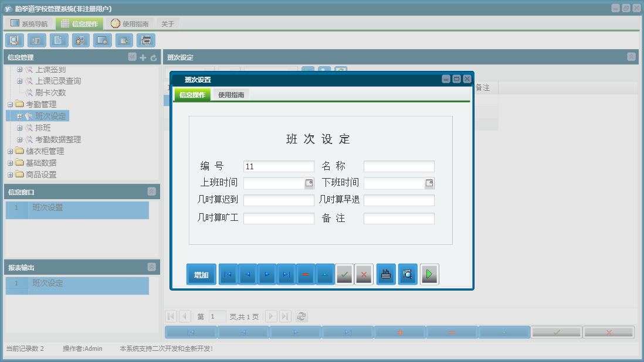Click the green play arrow button in dialog
Image resolution: width=644 pixels, height=362 pixels.
click(429, 274)
